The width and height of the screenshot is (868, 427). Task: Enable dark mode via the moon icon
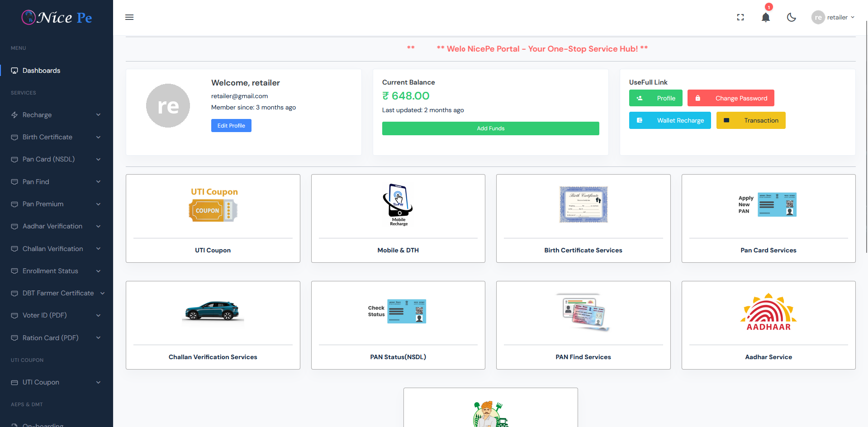pyautogui.click(x=792, y=17)
